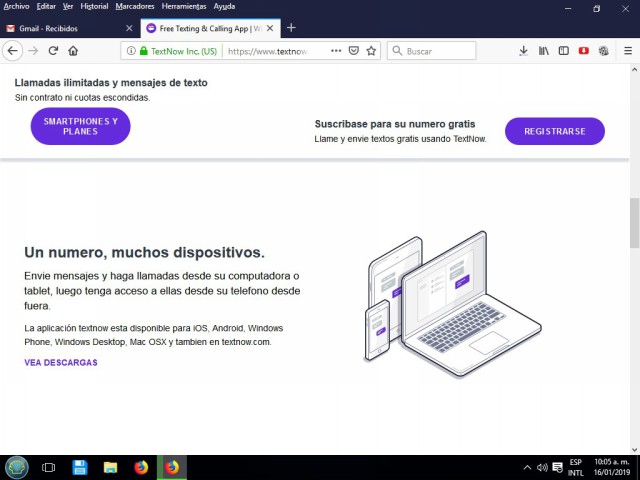Viewport: 640px width, 480px height.
Task: Click the gray extension icon beside hamburger menu
Action: click(x=604, y=51)
